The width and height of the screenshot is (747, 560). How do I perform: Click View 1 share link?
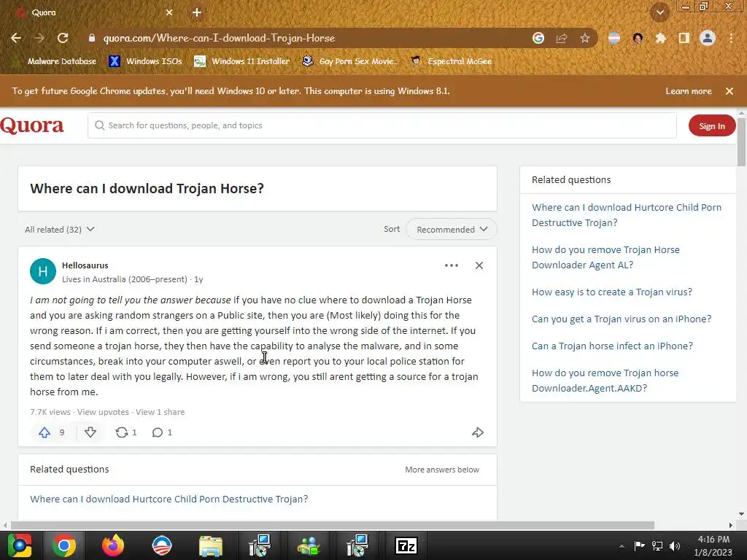[x=160, y=413]
